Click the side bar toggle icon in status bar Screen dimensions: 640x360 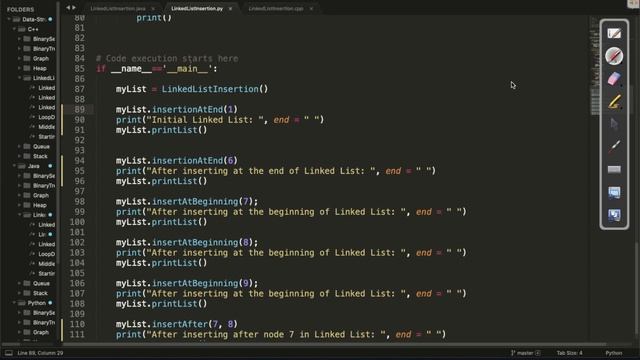(x=9, y=353)
